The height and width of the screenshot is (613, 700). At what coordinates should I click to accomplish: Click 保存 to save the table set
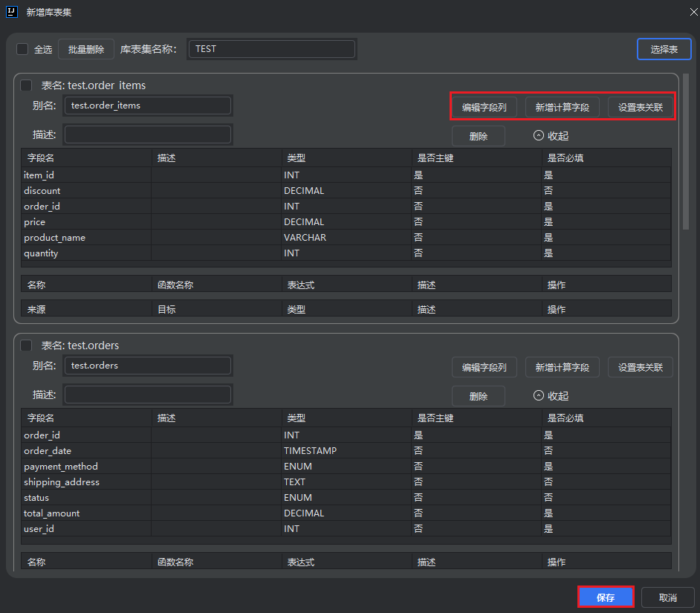click(x=604, y=597)
